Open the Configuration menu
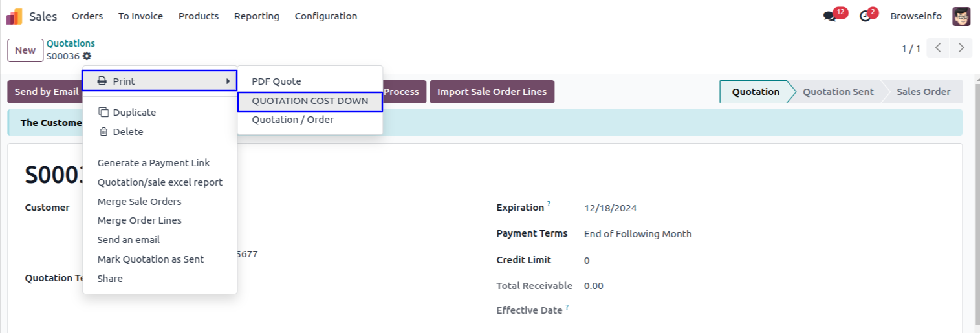The image size is (980, 333). pyautogui.click(x=325, y=16)
